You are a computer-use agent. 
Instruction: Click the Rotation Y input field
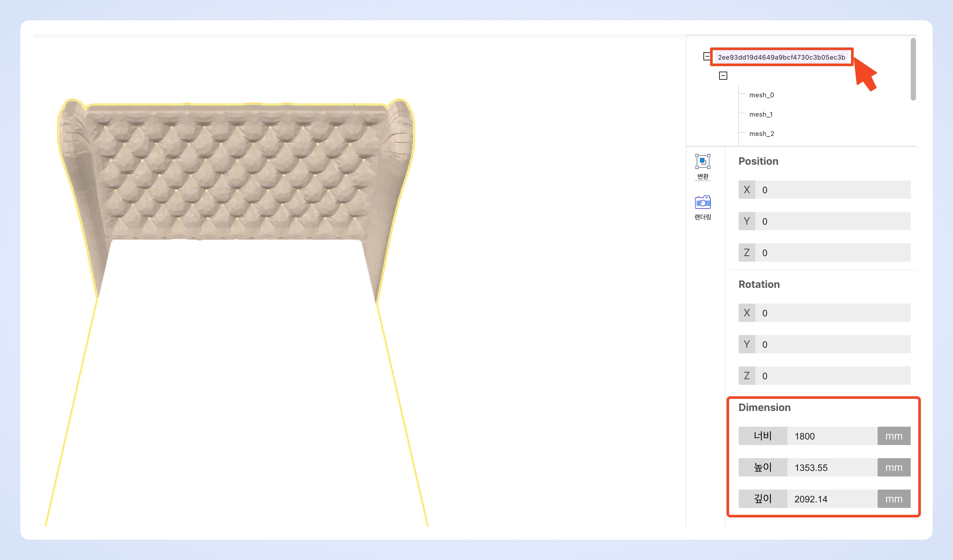pyautogui.click(x=832, y=344)
